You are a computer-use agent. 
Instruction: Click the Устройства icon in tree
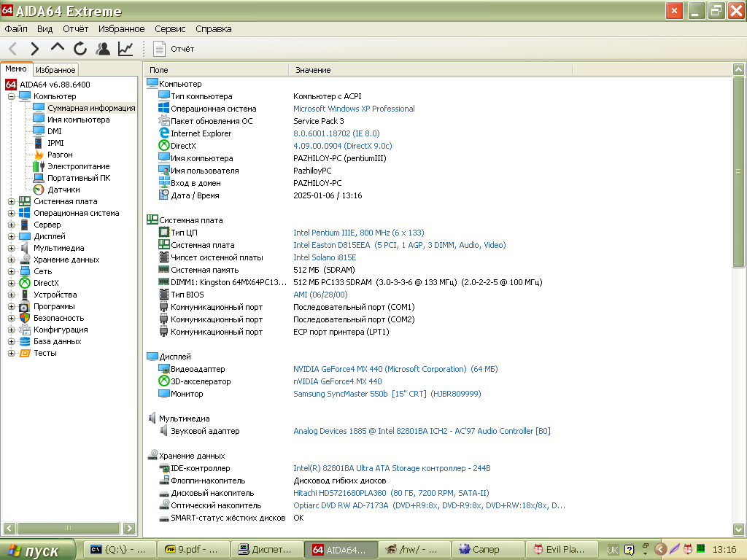coord(25,295)
